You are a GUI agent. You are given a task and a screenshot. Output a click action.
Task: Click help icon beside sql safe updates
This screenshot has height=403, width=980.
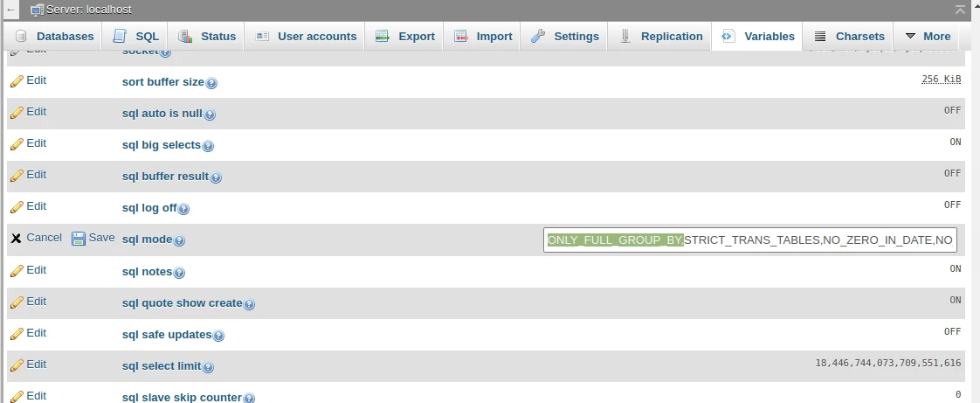tap(218, 336)
